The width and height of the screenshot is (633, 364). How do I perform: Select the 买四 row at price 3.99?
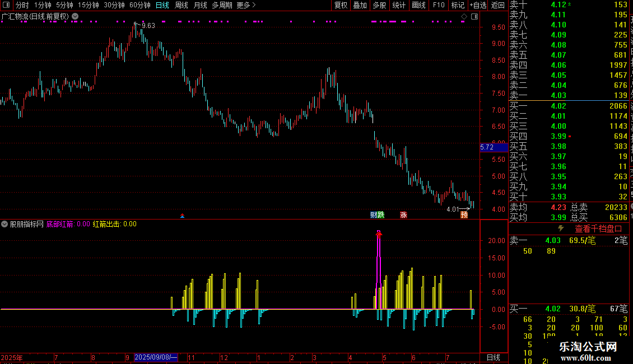pos(569,136)
